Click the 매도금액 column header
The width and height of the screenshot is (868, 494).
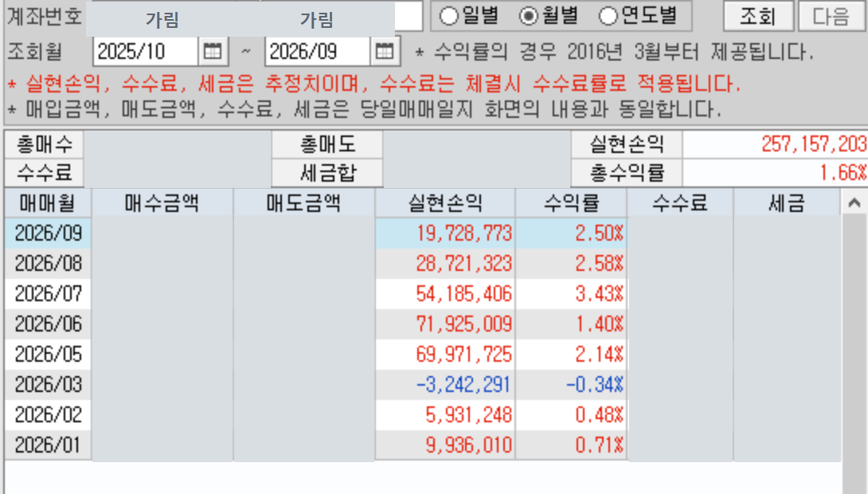coord(303,202)
